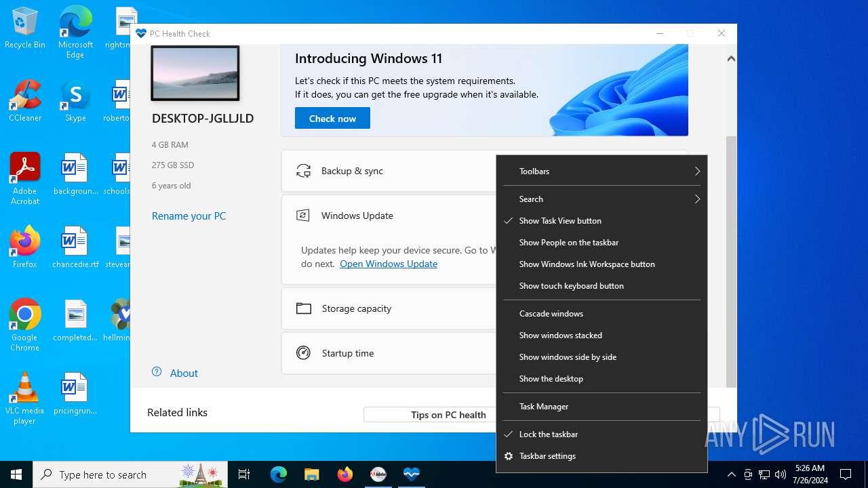
Task: Launch Skype desktop shortcut
Action: point(75,101)
